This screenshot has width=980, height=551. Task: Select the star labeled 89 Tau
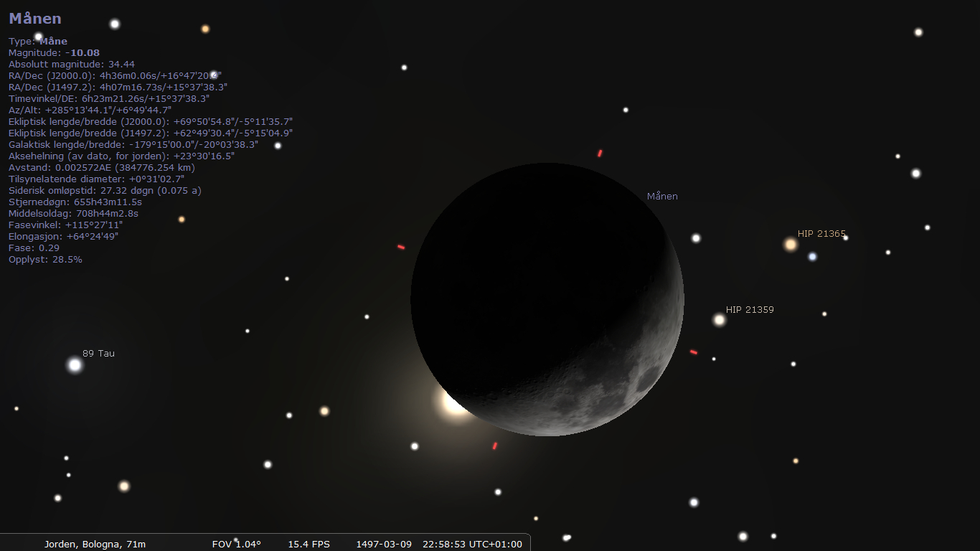(75, 365)
